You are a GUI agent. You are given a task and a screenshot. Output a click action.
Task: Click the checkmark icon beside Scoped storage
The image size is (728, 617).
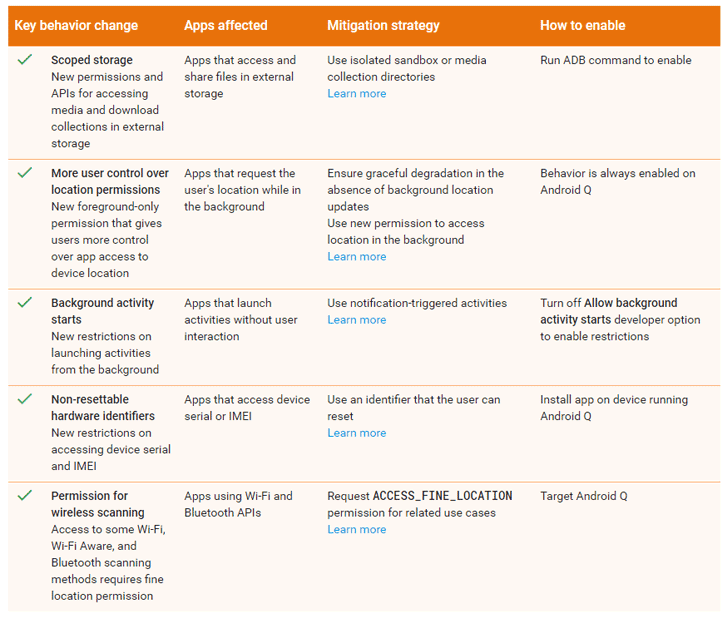25,61
